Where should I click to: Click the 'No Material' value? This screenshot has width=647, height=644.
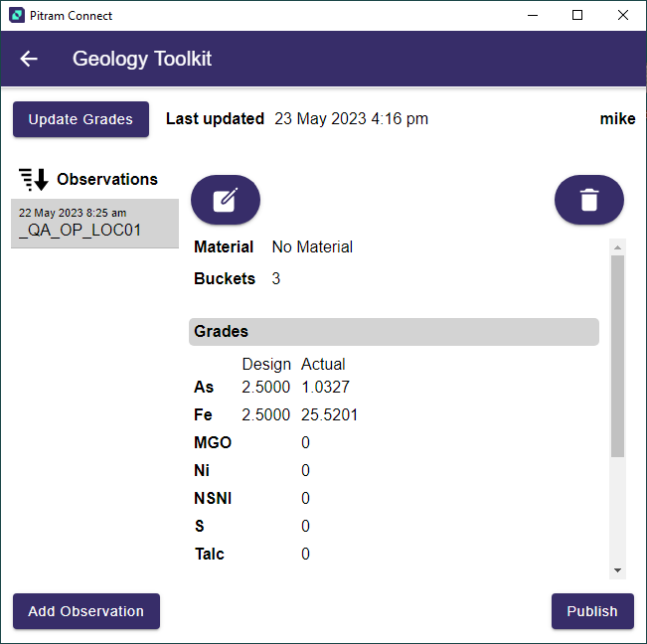click(312, 247)
